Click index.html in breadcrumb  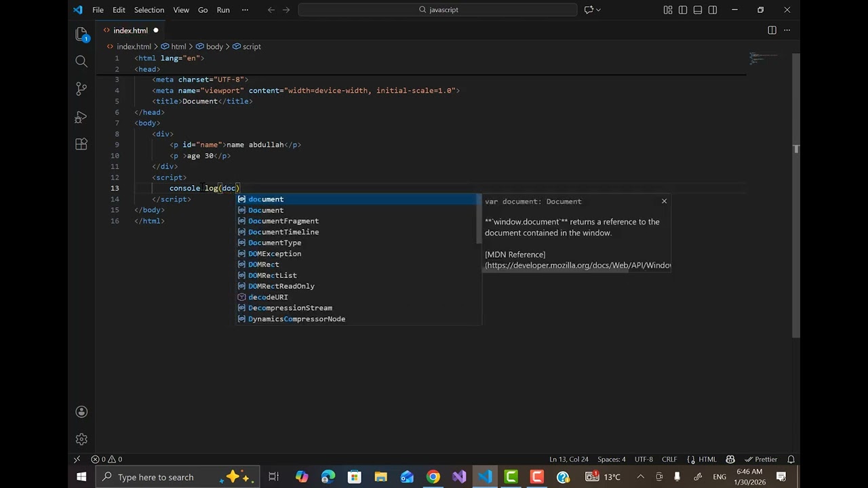point(134,46)
